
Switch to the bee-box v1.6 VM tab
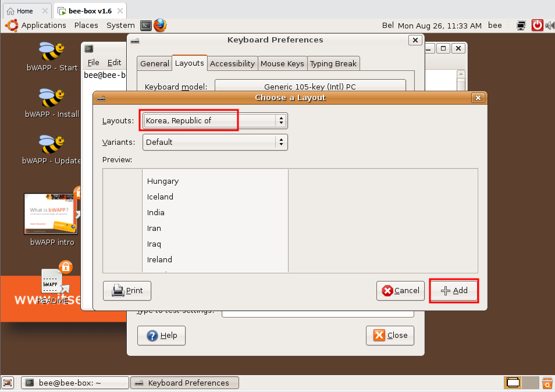(90, 11)
